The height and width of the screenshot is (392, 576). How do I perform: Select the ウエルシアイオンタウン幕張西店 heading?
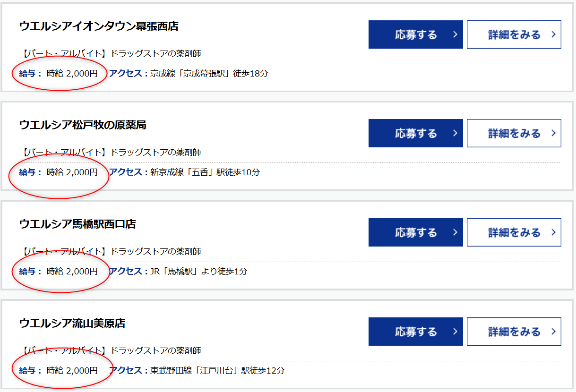point(99,26)
